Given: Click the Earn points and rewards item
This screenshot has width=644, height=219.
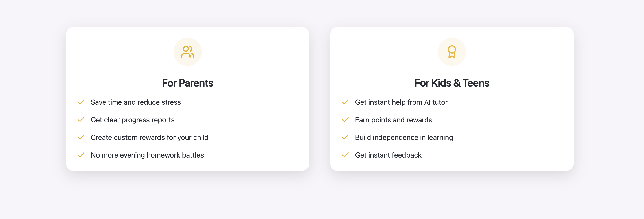Looking at the screenshot, I should tap(393, 119).
